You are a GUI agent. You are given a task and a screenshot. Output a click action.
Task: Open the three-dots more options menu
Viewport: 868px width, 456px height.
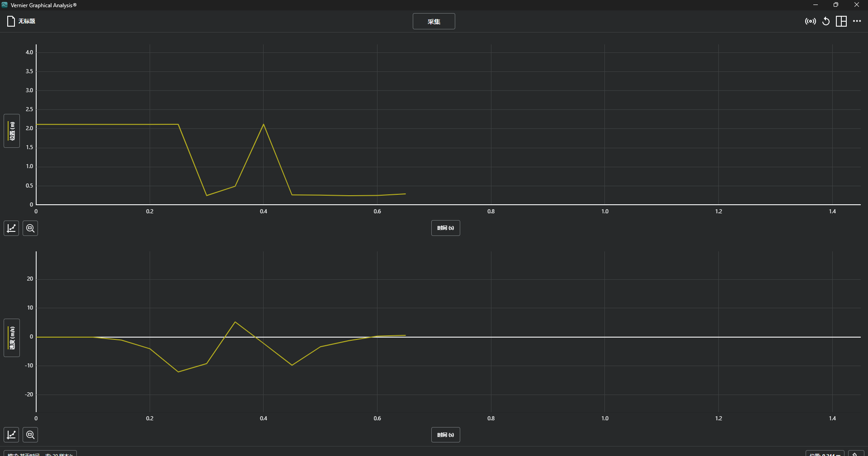click(857, 21)
